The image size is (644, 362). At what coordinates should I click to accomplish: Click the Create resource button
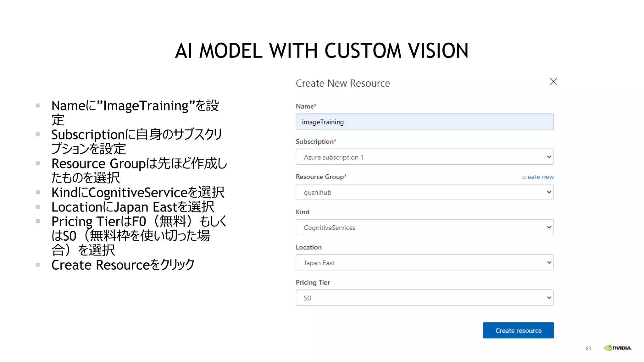pos(518,330)
